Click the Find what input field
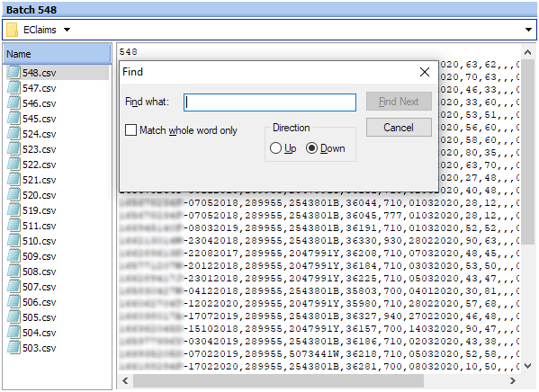The height and width of the screenshot is (392, 539). [x=270, y=102]
